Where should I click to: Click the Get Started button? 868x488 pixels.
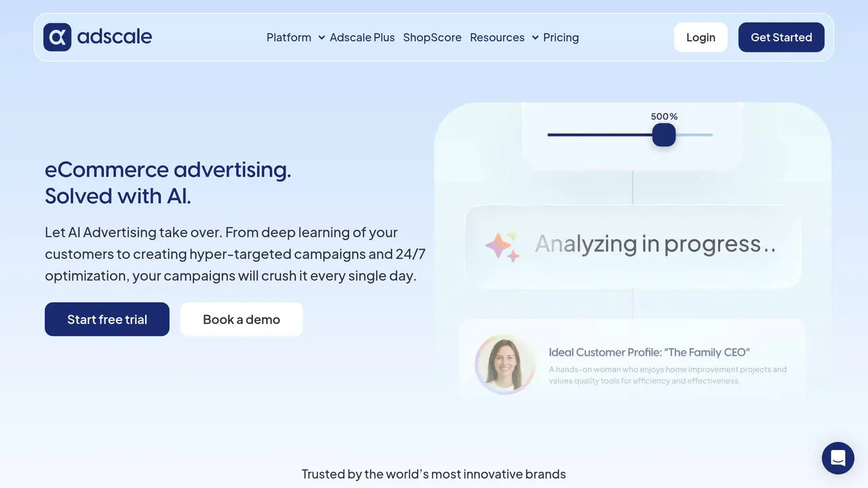click(x=781, y=37)
